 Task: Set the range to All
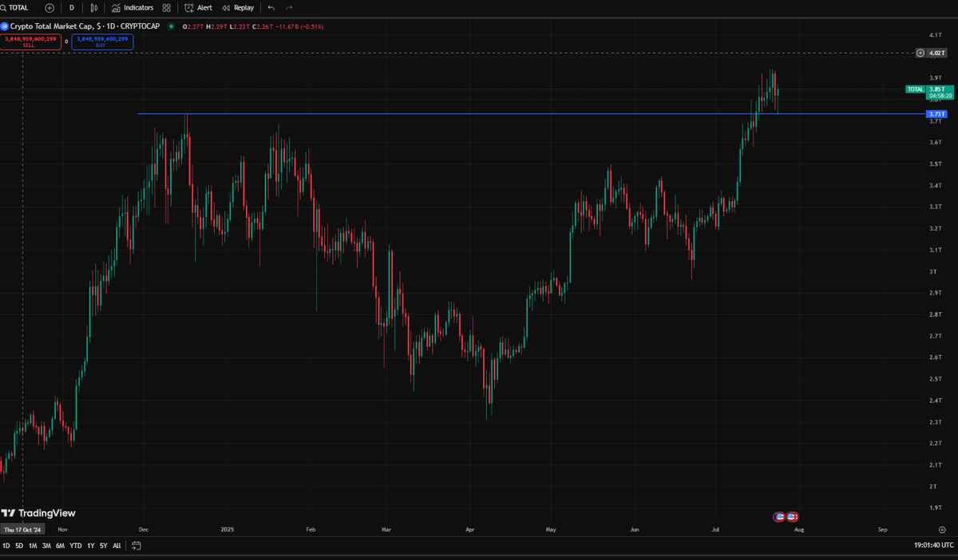click(117, 546)
